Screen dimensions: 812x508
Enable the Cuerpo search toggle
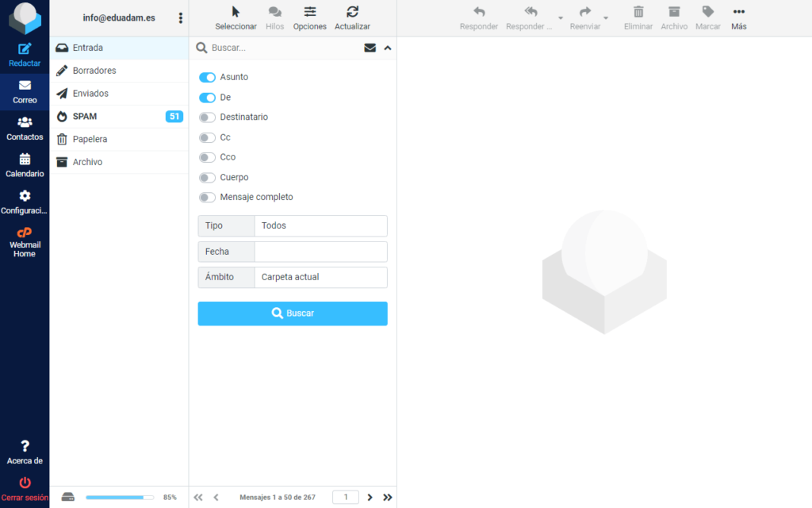click(x=207, y=178)
